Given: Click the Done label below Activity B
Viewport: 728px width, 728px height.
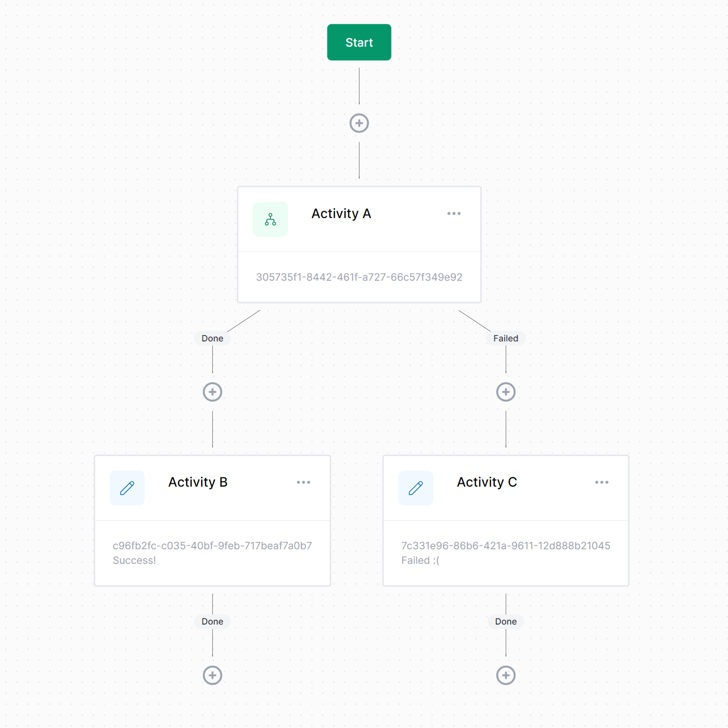Looking at the screenshot, I should pyautogui.click(x=212, y=621).
